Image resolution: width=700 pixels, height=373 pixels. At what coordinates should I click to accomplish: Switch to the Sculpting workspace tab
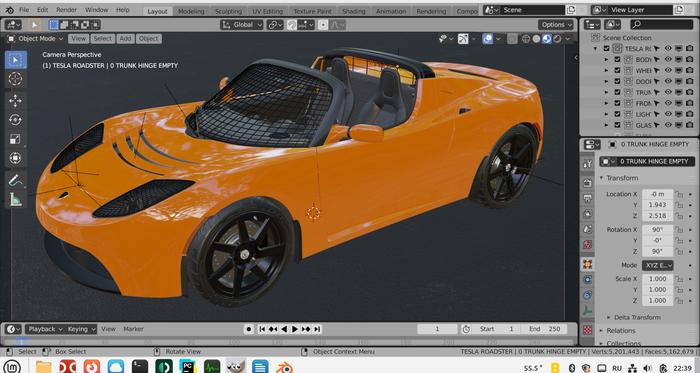229,11
